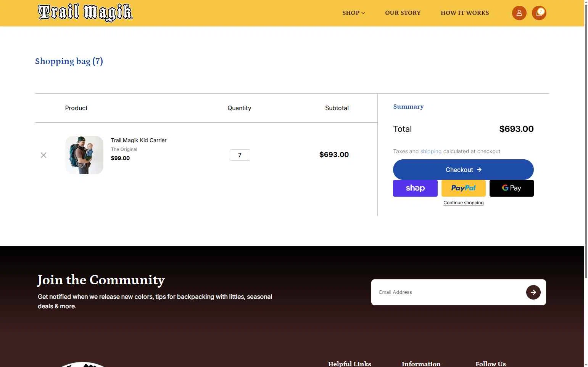Pay using Google Pay button

(x=511, y=188)
